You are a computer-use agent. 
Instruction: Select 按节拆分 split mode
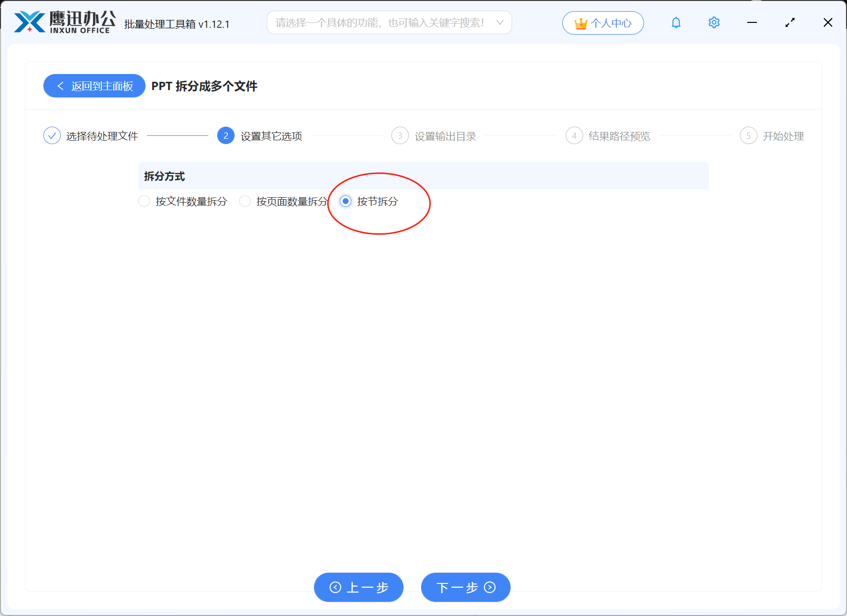tap(346, 201)
